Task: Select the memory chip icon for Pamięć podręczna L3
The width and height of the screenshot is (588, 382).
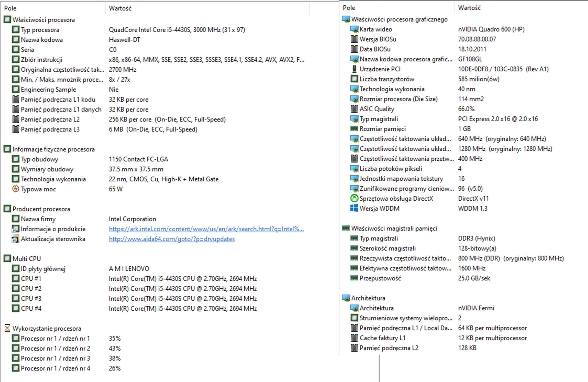Action: pyautogui.click(x=16, y=129)
